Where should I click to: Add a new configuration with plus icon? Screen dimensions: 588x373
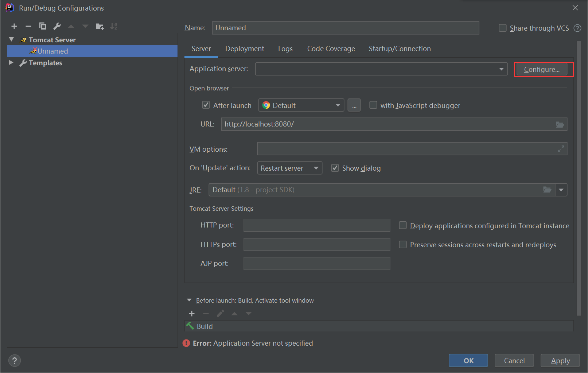point(14,26)
